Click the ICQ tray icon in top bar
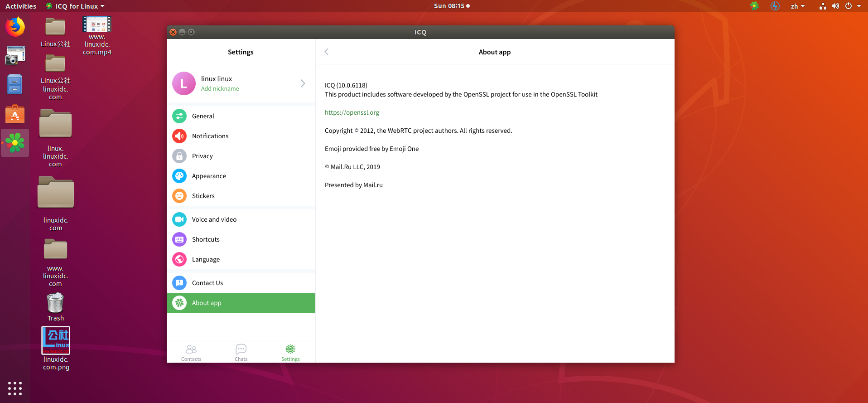Viewport: 868px width, 403px height. click(754, 6)
